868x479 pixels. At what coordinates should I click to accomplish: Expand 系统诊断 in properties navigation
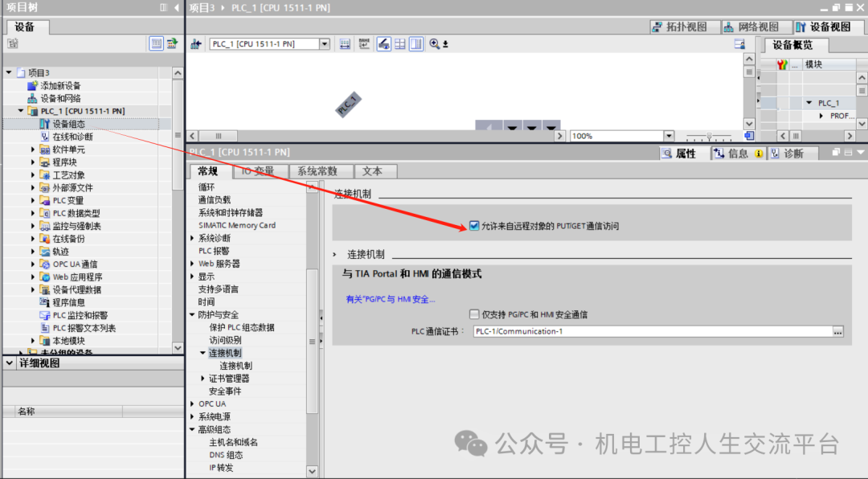tap(192, 238)
